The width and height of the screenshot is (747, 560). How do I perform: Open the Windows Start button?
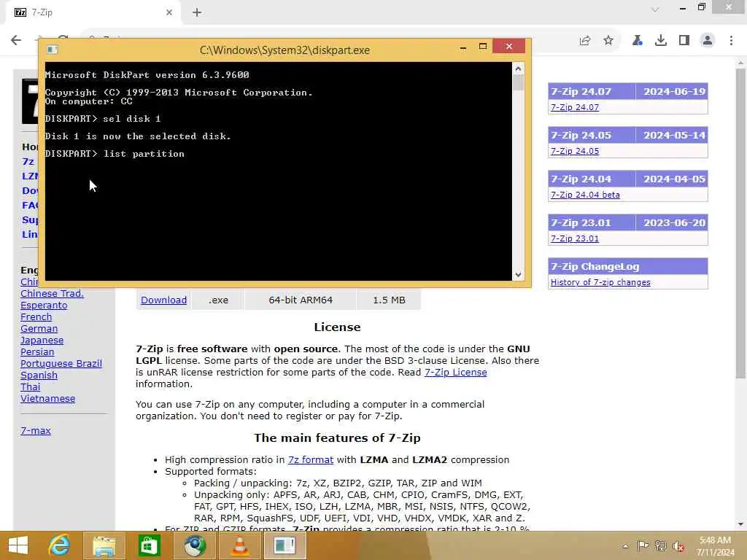tap(18, 545)
